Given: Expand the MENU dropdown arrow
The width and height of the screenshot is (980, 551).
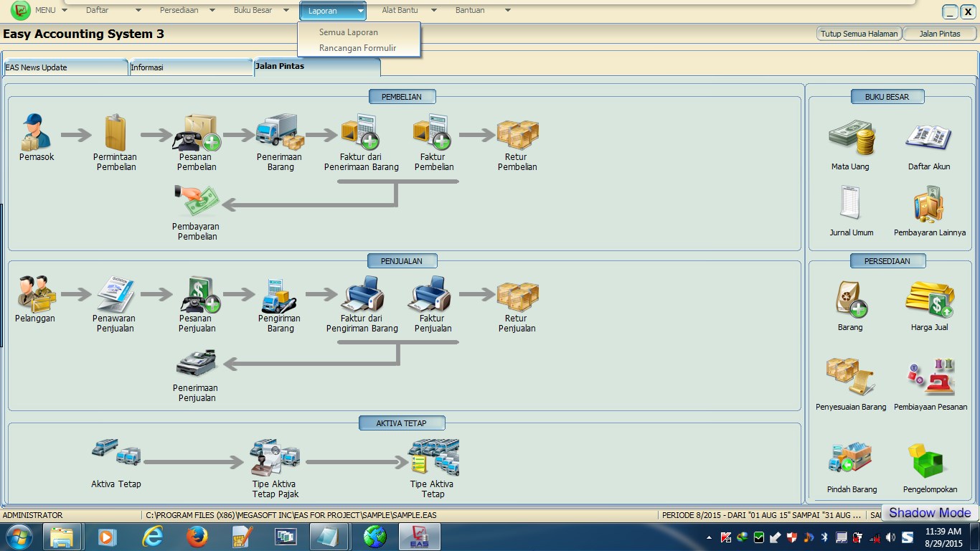Looking at the screenshot, I should point(65,11).
